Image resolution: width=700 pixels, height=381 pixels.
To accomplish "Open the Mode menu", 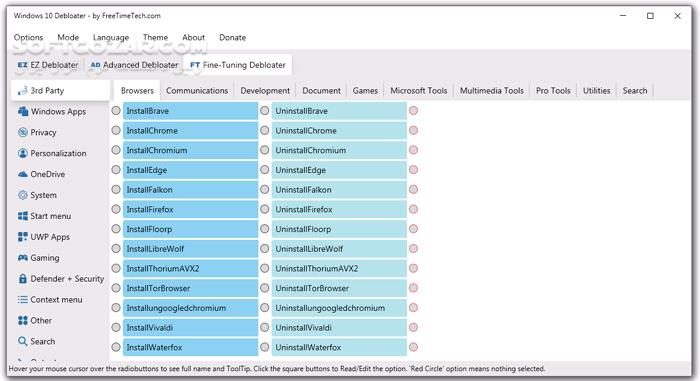I will tap(68, 38).
